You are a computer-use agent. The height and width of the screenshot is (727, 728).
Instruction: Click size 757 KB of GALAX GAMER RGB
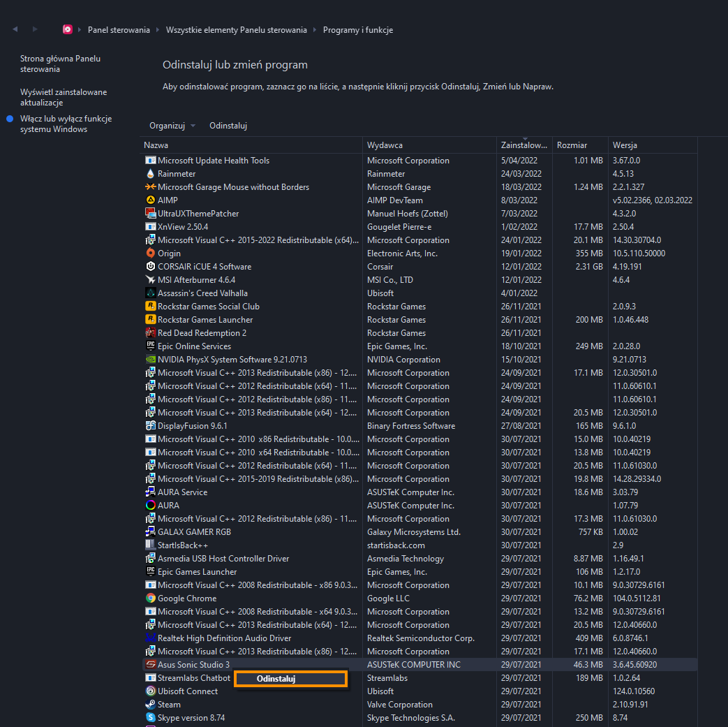point(590,532)
